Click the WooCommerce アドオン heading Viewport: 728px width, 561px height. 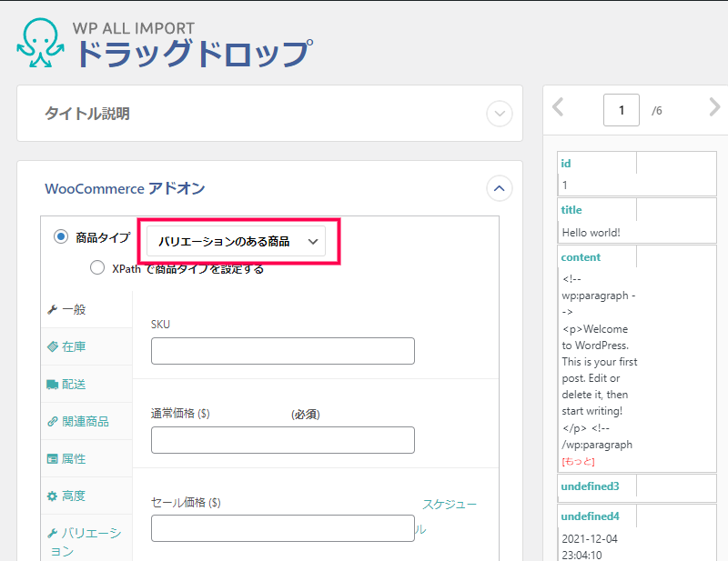click(x=125, y=189)
